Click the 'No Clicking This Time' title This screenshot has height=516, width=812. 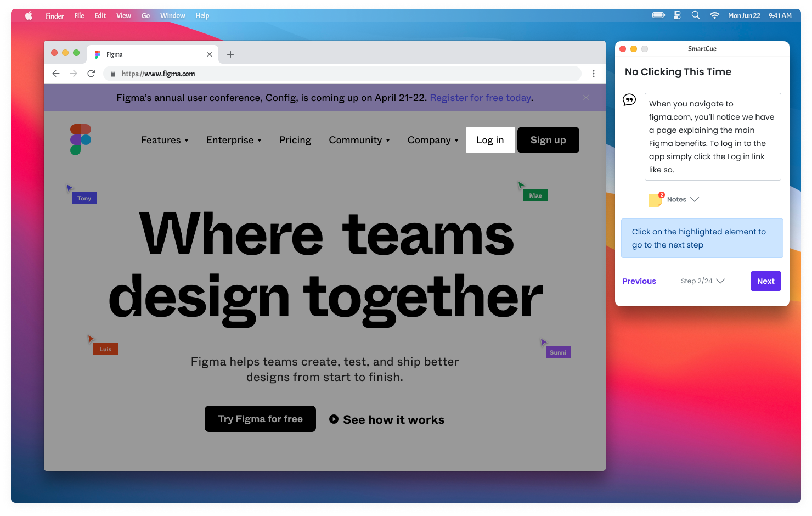pos(678,72)
